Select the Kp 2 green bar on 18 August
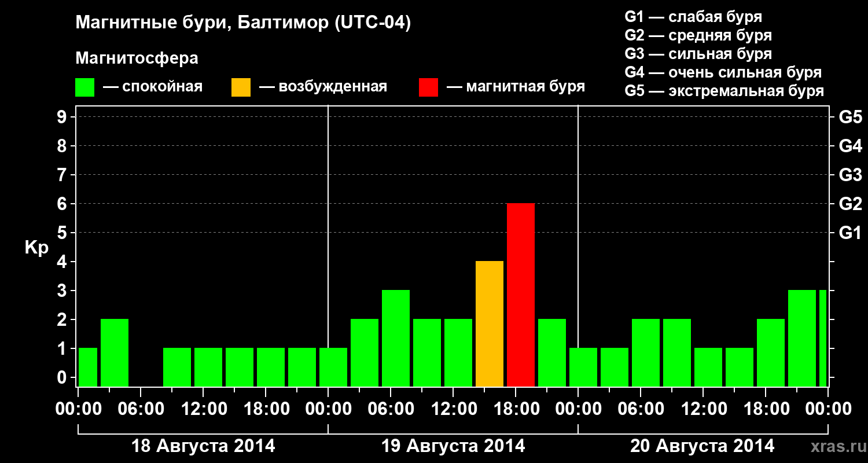Viewport: 868px width, 463px height. 115,353
